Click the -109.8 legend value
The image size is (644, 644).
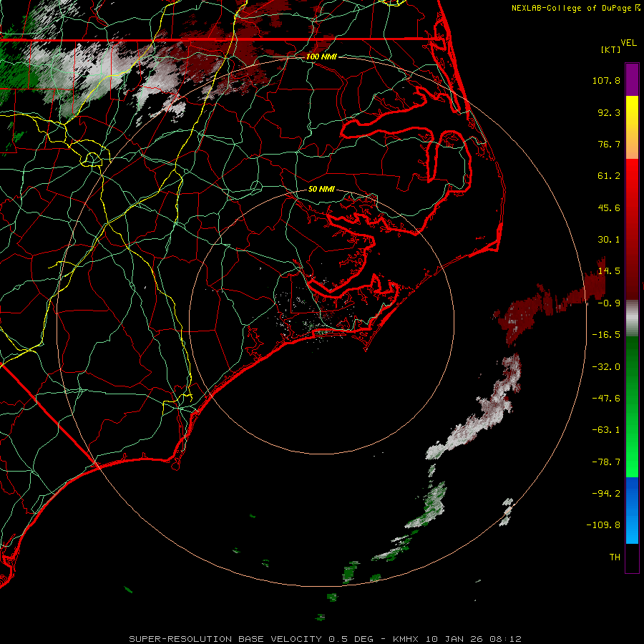click(604, 525)
